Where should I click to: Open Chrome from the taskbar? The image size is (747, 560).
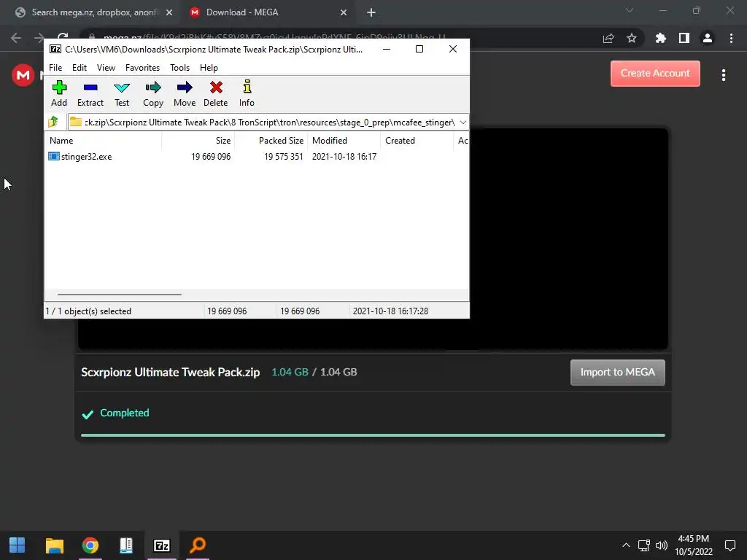click(x=90, y=545)
